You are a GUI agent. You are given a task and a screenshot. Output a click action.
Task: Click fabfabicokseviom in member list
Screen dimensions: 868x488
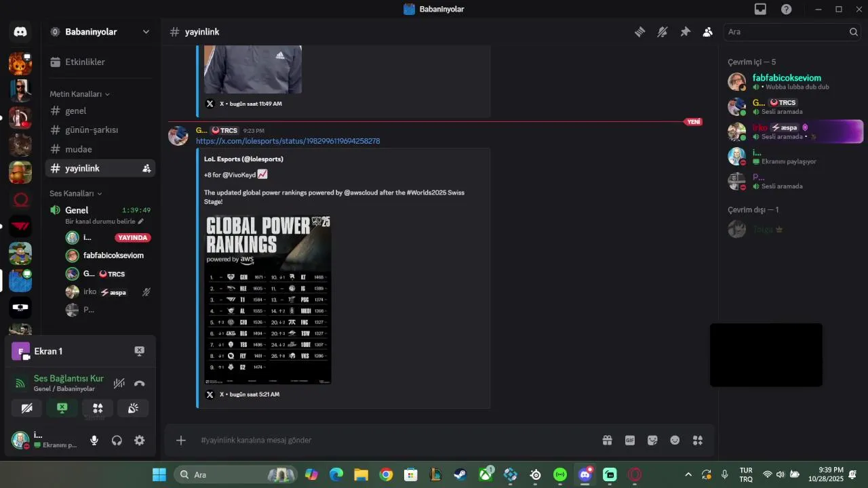pyautogui.click(x=793, y=82)
